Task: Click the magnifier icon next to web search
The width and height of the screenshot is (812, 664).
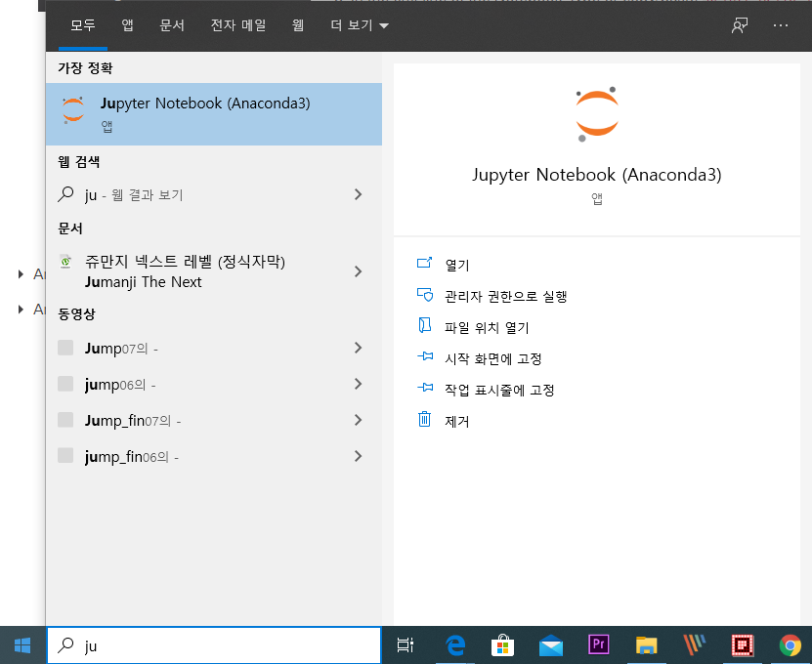Action: (65, 194)
